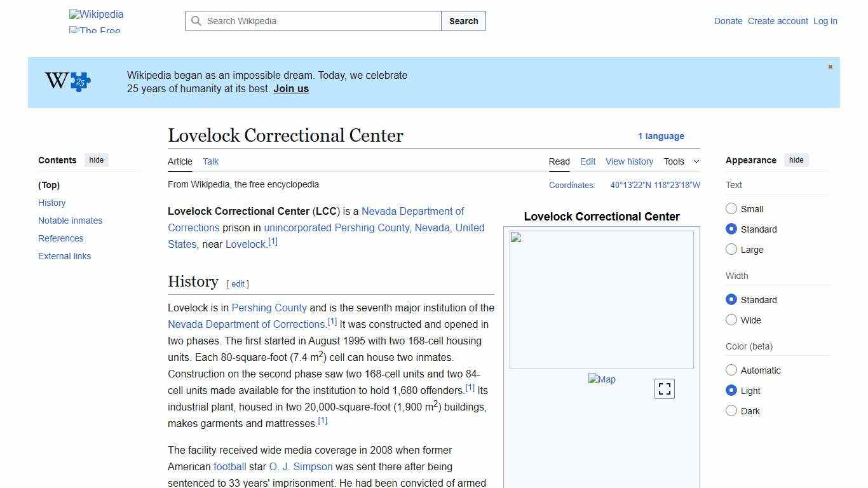Select Notable inmates in the contents sidebar
This screenshot has height=488, width=868.
(x=70, y=220)
